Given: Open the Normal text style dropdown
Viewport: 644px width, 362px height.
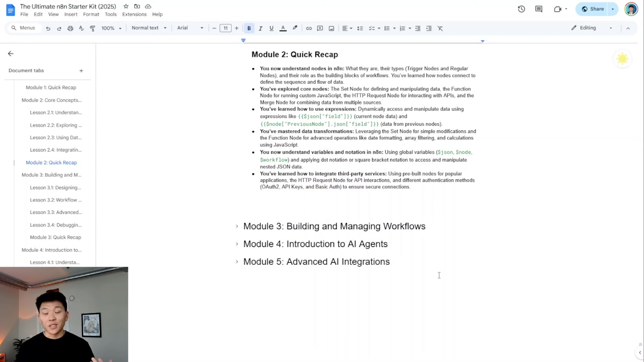Looking at the screenshot, I should click(149, 28).
